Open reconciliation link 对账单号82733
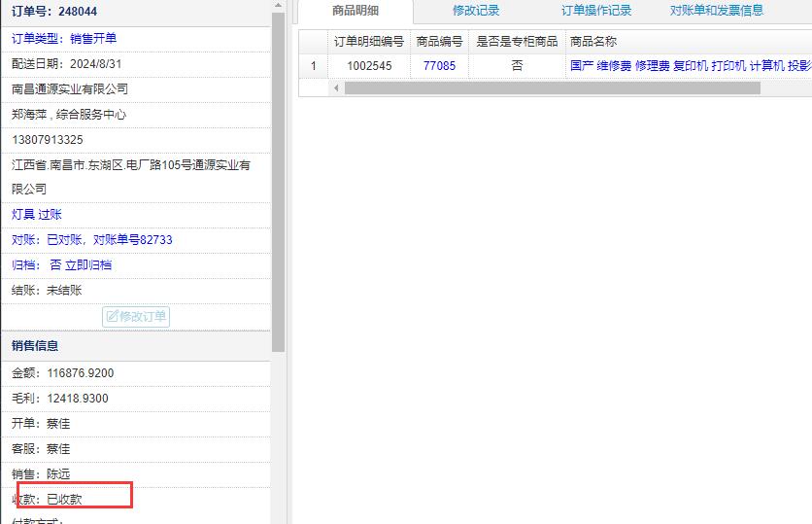Viewport: 812px width, 524px height. (132, 240)
